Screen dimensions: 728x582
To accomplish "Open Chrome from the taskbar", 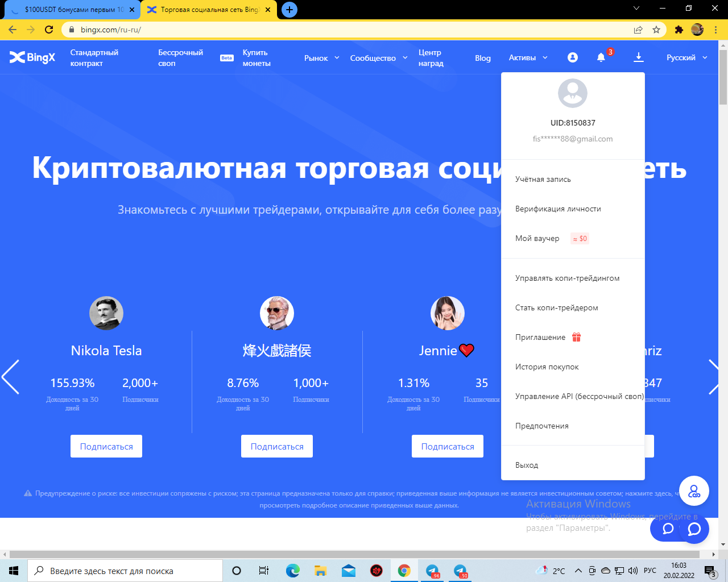I will (x=404, y=571).
